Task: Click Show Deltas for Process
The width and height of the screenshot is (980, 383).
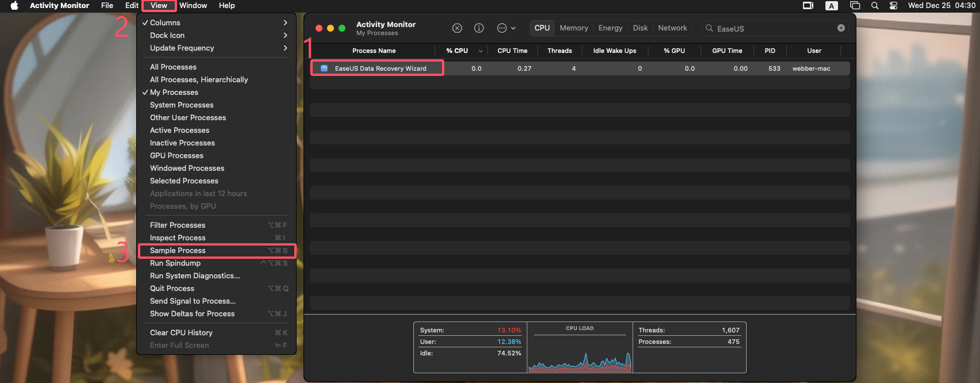Action: [x=216, y=313]
